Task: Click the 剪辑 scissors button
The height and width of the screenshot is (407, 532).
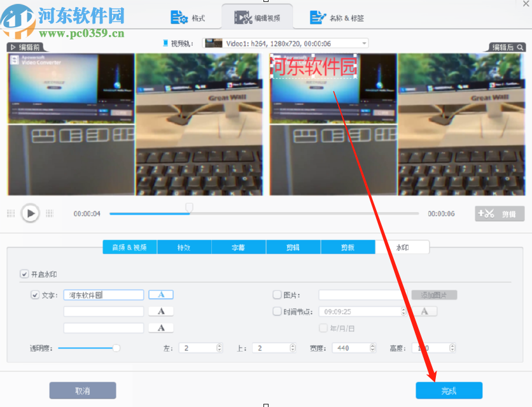Action: 500,214
